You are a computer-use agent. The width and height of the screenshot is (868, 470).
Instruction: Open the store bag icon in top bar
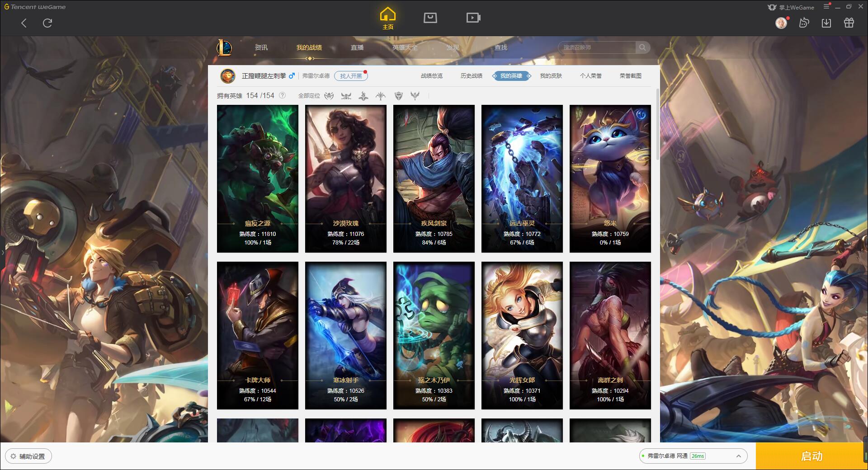[x=430, y=18]
